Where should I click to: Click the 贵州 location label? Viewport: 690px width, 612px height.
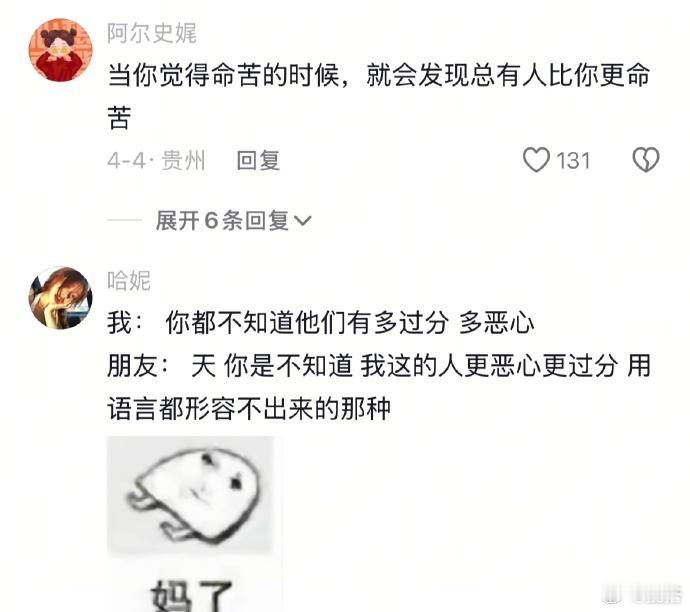coord(183,160)
